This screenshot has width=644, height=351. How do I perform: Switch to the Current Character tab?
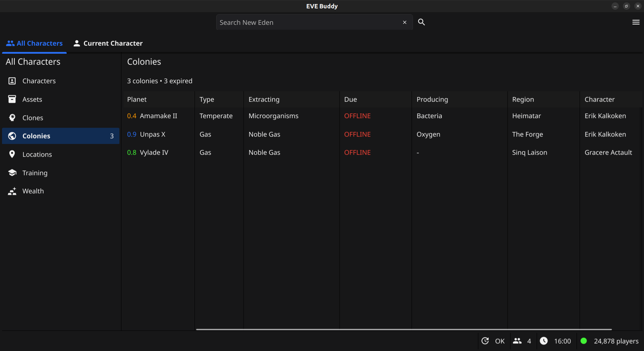tap(108, 43)
